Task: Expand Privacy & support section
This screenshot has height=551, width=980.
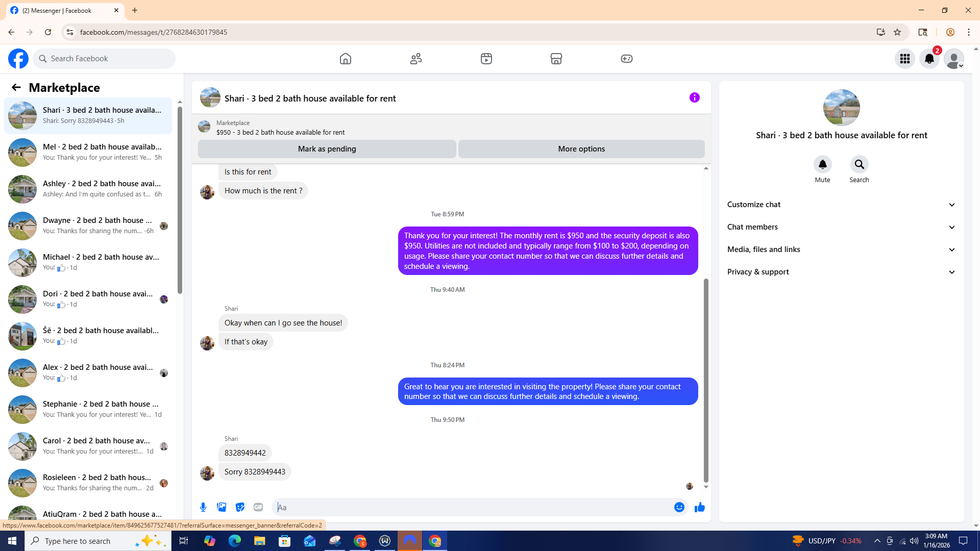Action: coord(841,272)
